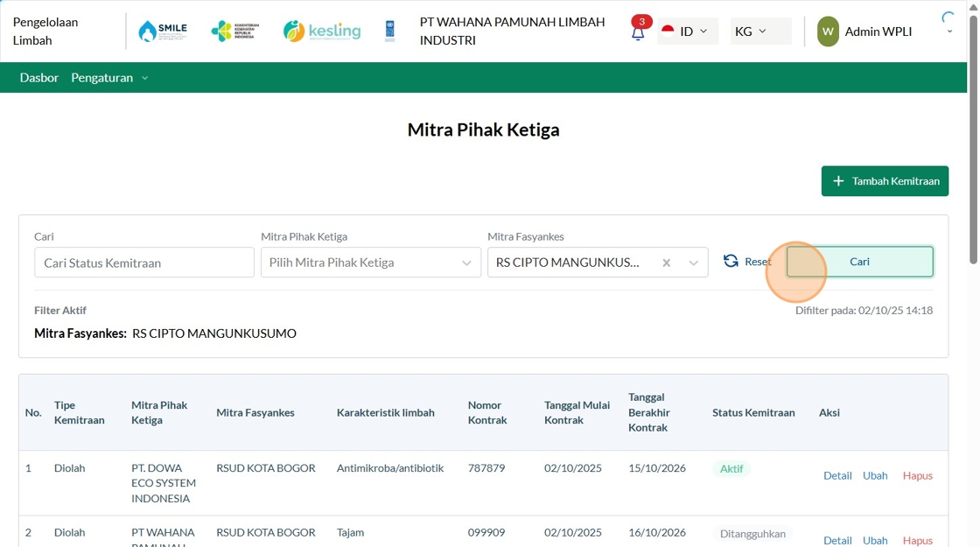Open the Mitra Fasyankes dropdown chevron
The width and height of the screenshot is (980, 547).
click(693, 263)
